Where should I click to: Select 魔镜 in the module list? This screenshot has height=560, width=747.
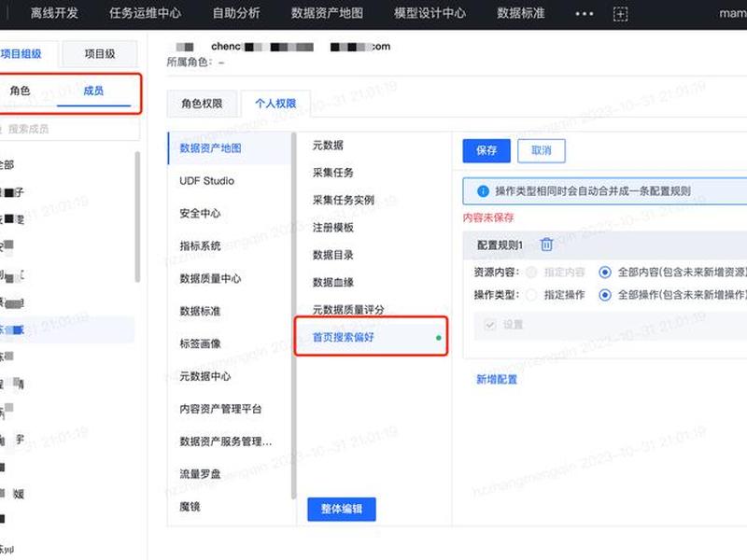point(229,507)
